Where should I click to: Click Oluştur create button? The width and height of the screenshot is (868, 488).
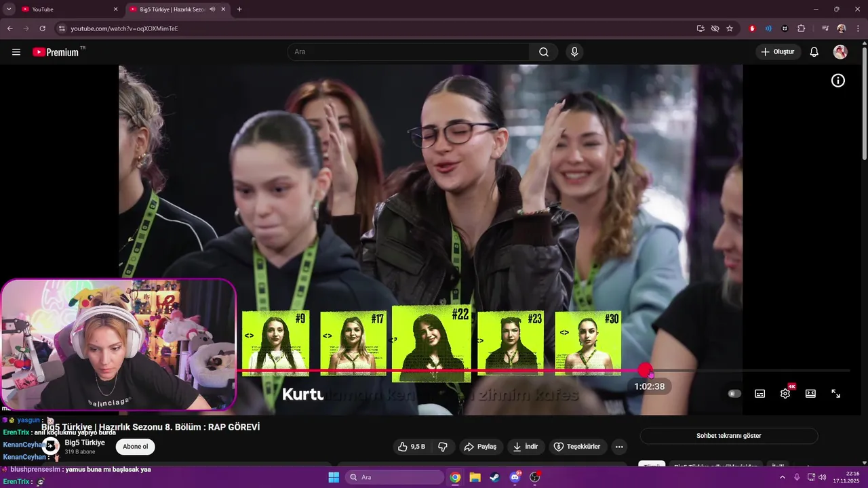click(778, 52)
